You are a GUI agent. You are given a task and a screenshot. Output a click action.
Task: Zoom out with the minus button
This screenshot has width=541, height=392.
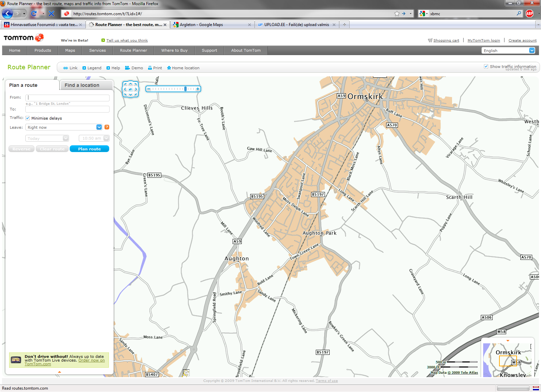pyautogui.click(x=149, y=89)
